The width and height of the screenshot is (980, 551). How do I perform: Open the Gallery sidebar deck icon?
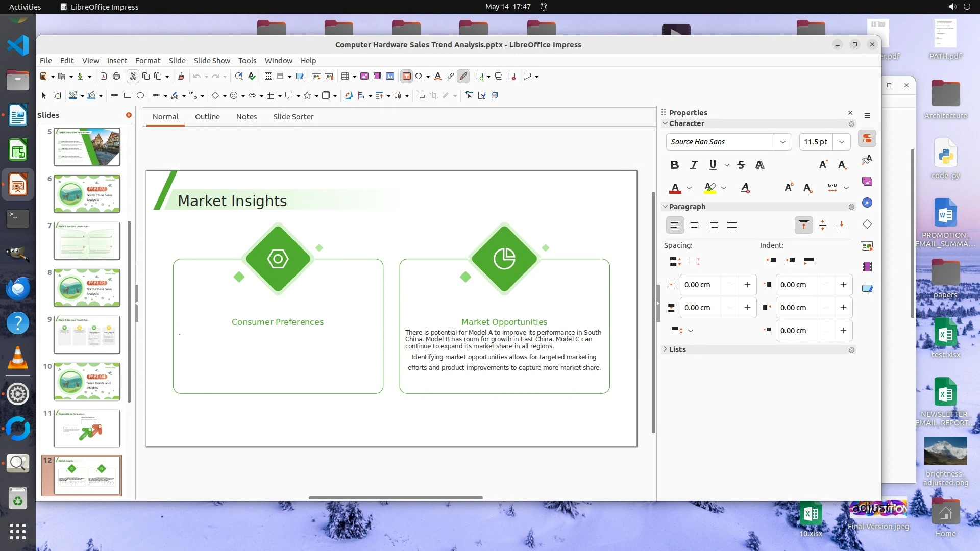(x=867, y=181)
